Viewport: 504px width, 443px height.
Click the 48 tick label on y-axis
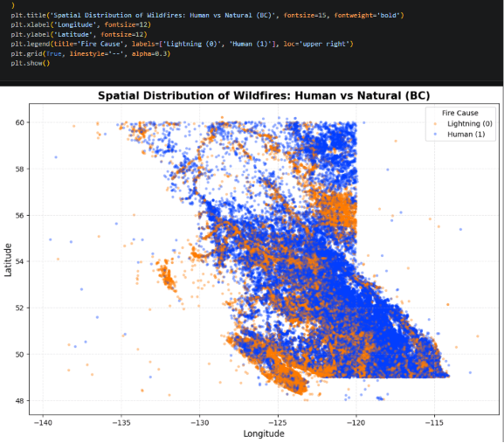point(19,400)
